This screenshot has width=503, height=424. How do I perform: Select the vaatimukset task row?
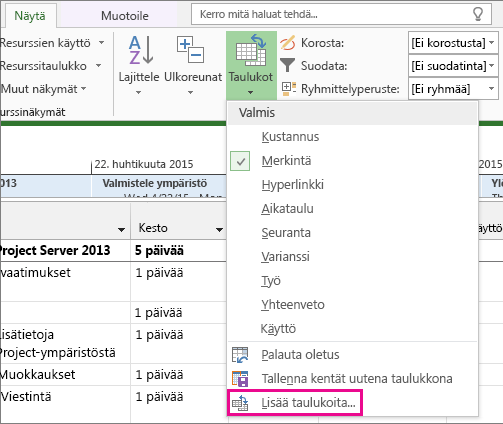[65, 282]
